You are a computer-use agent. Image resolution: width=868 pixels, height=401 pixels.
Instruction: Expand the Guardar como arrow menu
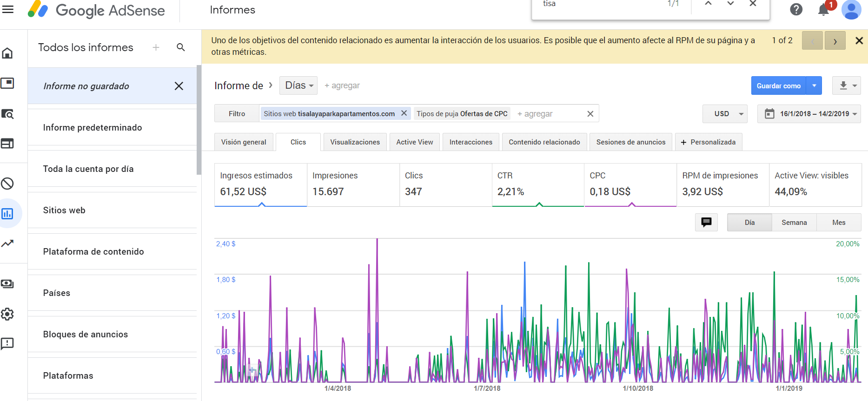pos(814,85)
